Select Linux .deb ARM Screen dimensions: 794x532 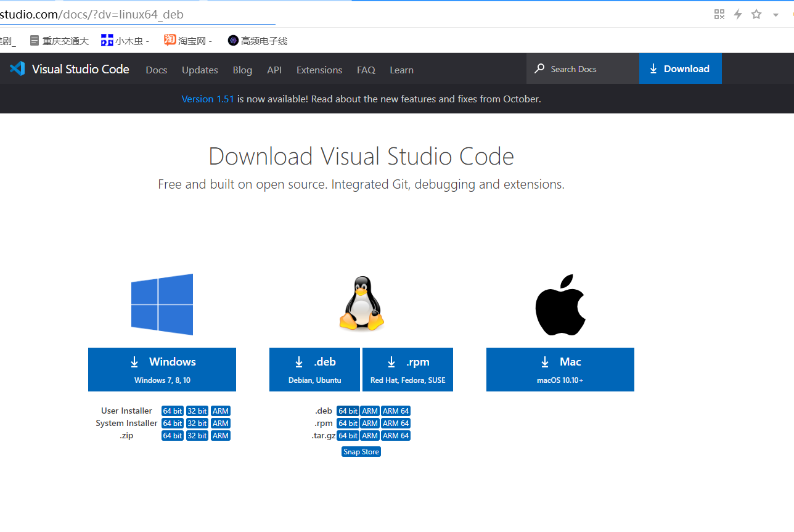[x=370, y=411]
